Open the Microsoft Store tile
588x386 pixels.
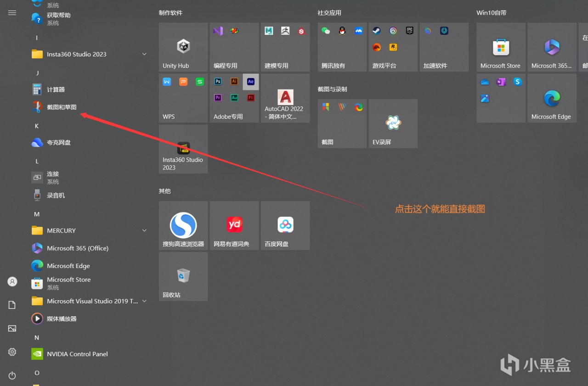pos(501,47)
